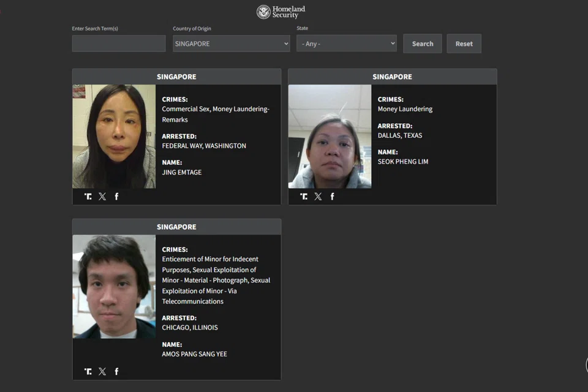The width and height of the screenshot is (588, 392).
Task: Share Amos Pang Sang Yee card on Facebook
Action: click(x=116, y=371)
